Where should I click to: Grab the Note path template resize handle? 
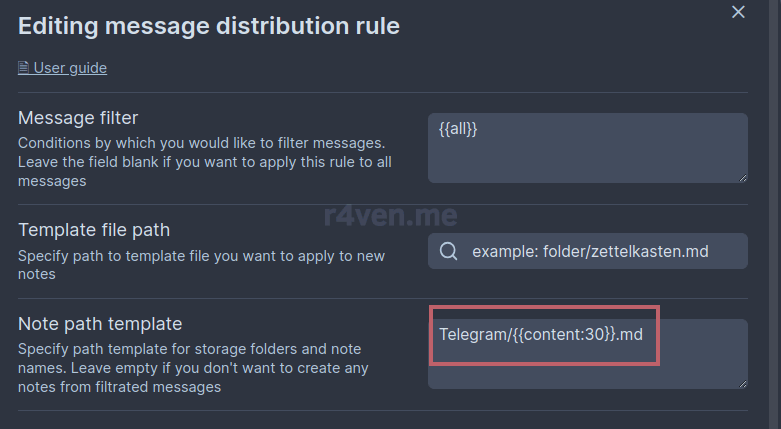point(743,384)
